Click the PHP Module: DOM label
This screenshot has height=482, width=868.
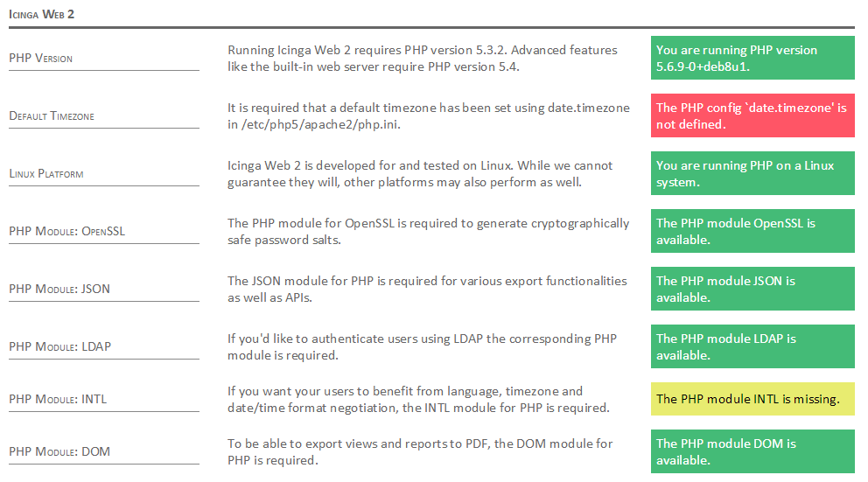click(x=59, y=452)
